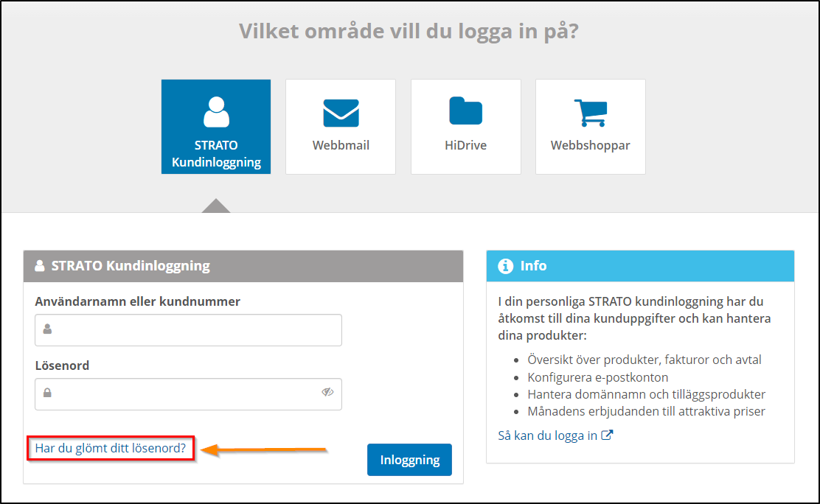Viewport: 820px width, 504px height.
Task: Open 'Har du glömt ditt lösenord?' link
Action: (111, 447)
